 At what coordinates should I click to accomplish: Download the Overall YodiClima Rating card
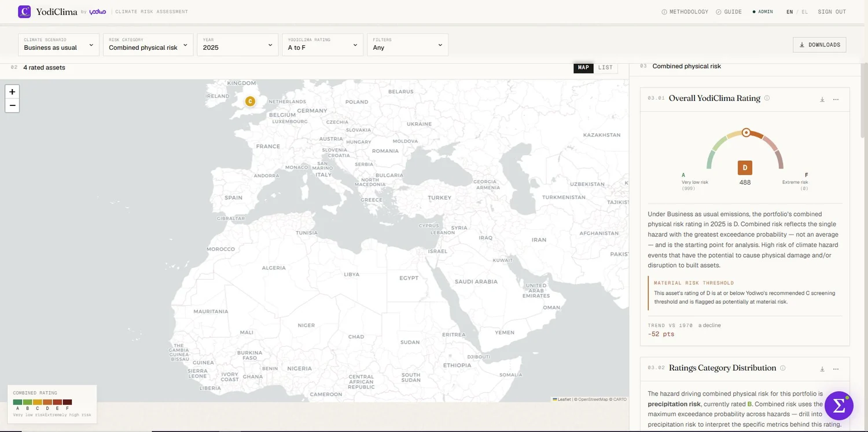(822, 100)
